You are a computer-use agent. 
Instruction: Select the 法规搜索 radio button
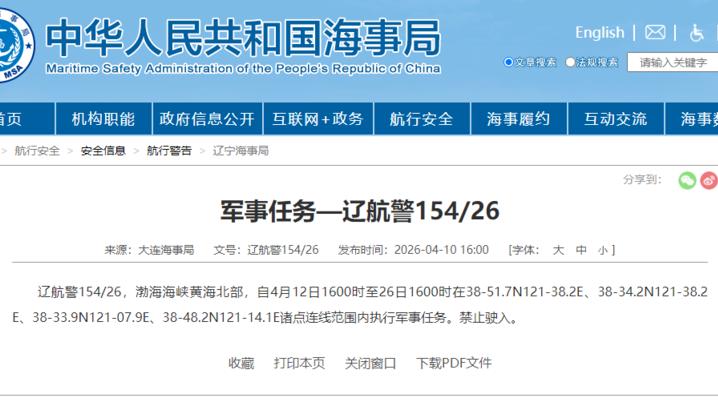click(570, 62)
